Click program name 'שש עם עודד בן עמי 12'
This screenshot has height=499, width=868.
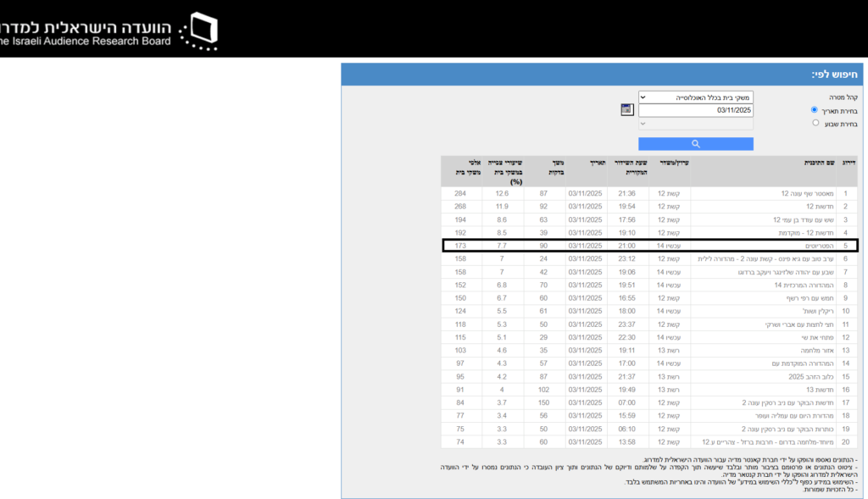pyautogui.click(x=804, y=219)
